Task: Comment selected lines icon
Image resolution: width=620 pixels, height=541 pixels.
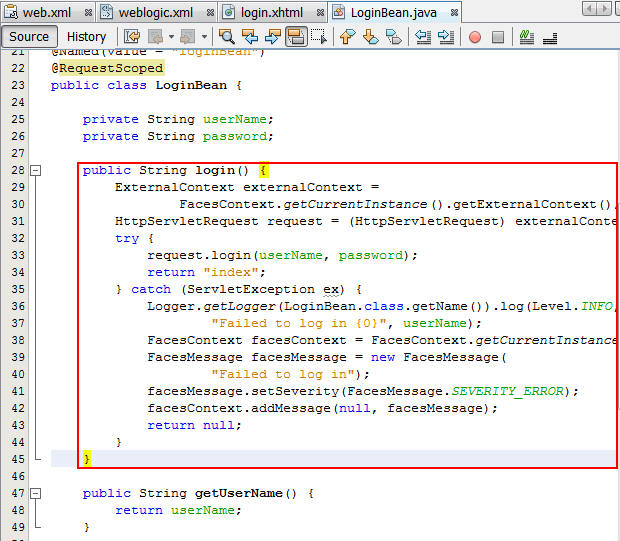Action: [x=527, y=37]
